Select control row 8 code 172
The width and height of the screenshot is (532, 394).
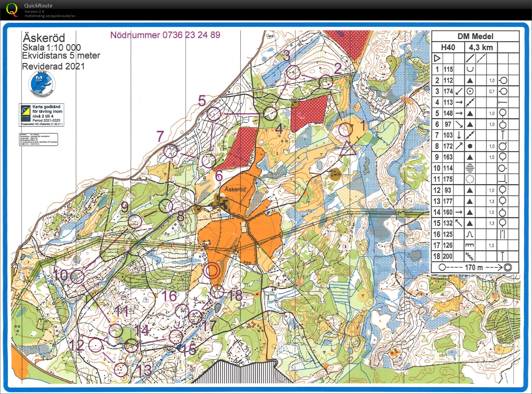475,146
